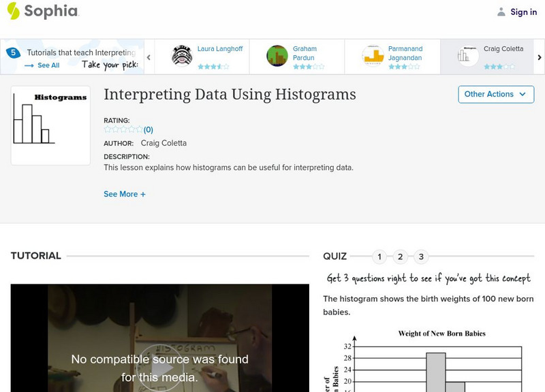
Task: Rate the lesson using the empty stars
Action: pos(123,129)
